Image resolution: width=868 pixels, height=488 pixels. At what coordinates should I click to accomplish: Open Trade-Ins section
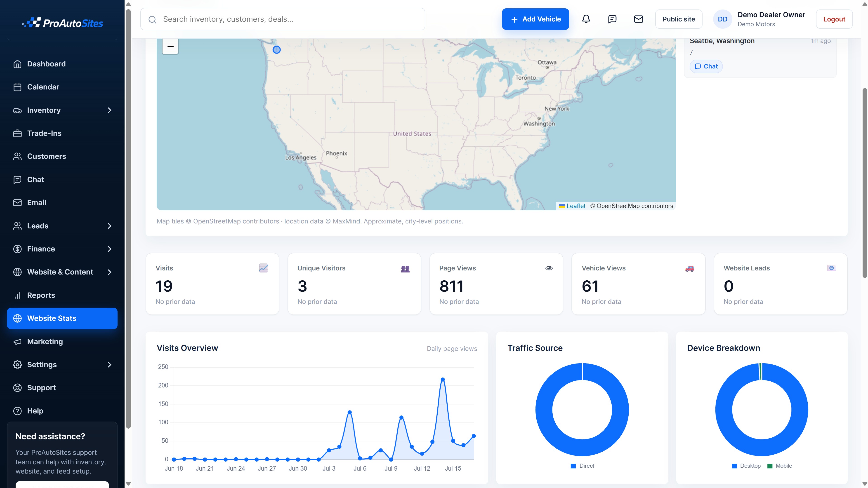[x=62, y=133]
